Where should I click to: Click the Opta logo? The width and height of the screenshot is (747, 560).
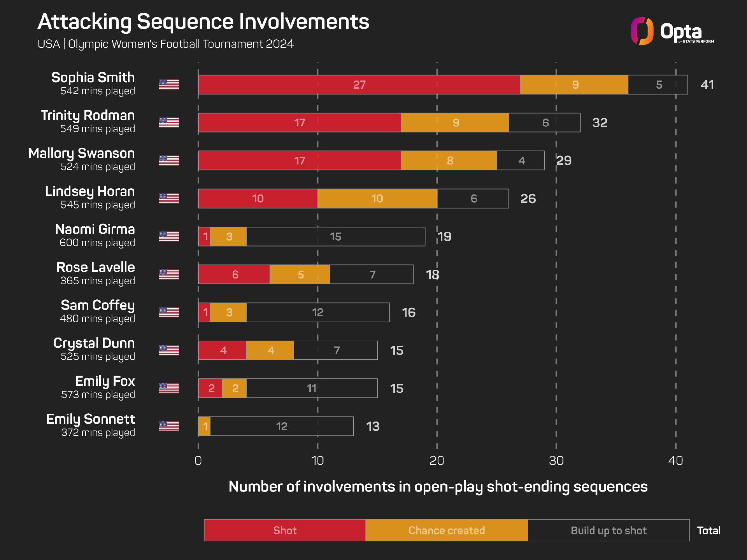[x=672, y=31]
